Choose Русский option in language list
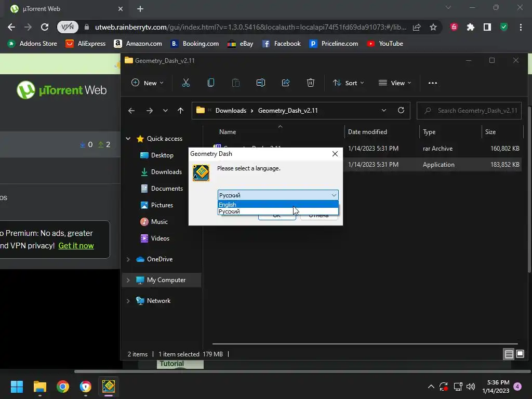Viewport: 532px width, 399px height. point(278,211)
